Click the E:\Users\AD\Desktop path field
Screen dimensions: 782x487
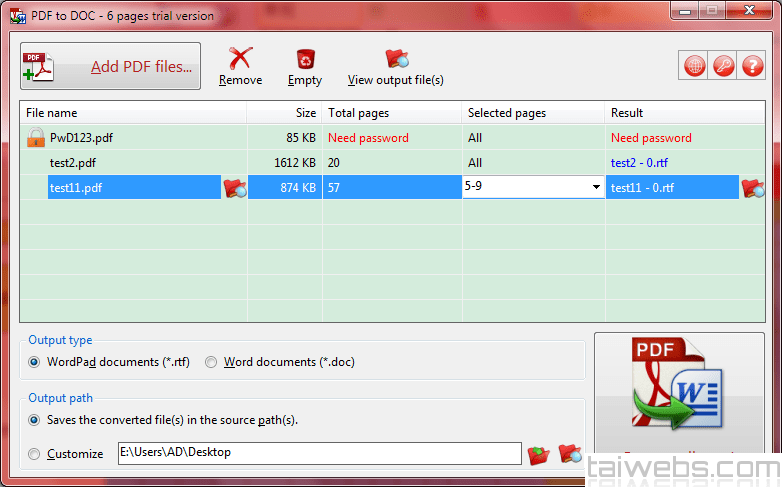[x=318, y=453]
